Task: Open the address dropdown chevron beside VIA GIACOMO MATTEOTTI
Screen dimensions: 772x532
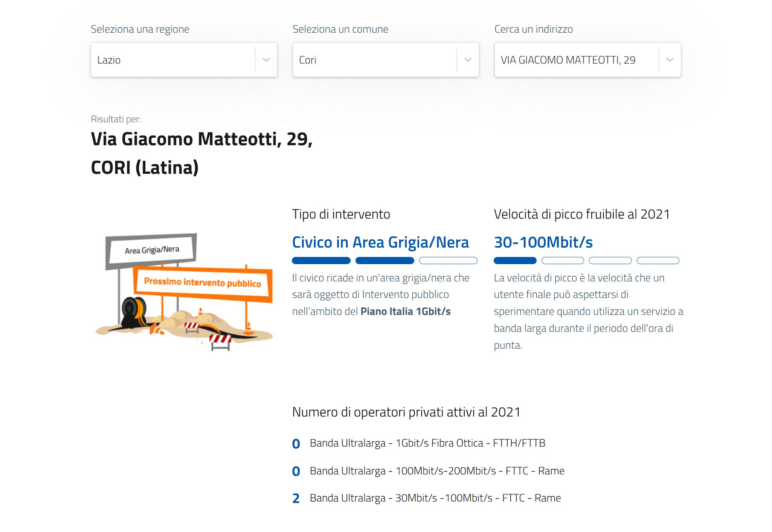Action: tap(670, 60)
